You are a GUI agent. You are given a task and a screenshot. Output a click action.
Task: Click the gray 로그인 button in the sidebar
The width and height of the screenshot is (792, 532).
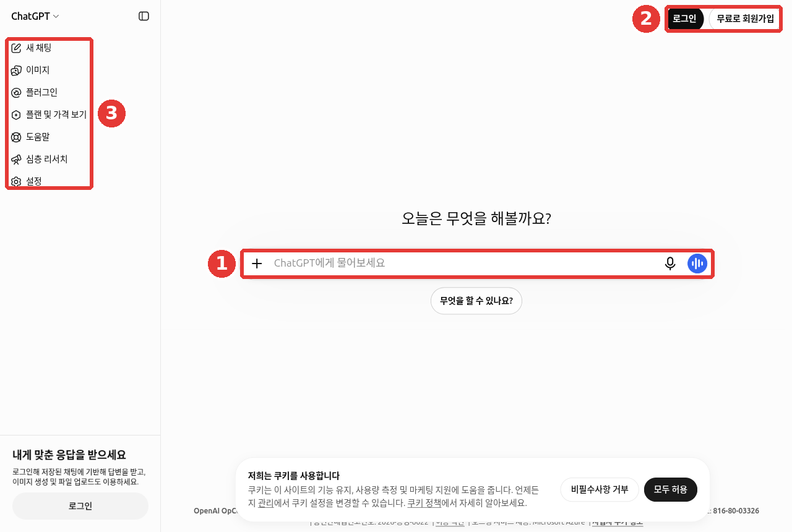tap(80, 506)
